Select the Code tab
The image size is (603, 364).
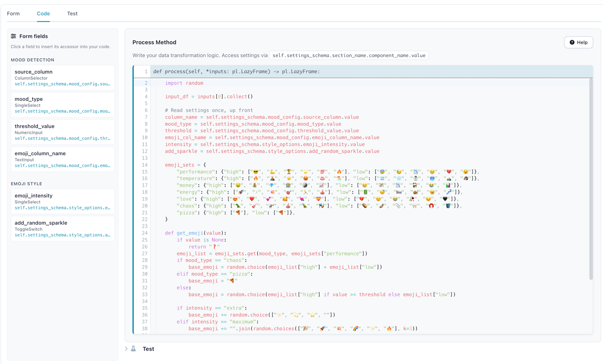pos(43,13)
